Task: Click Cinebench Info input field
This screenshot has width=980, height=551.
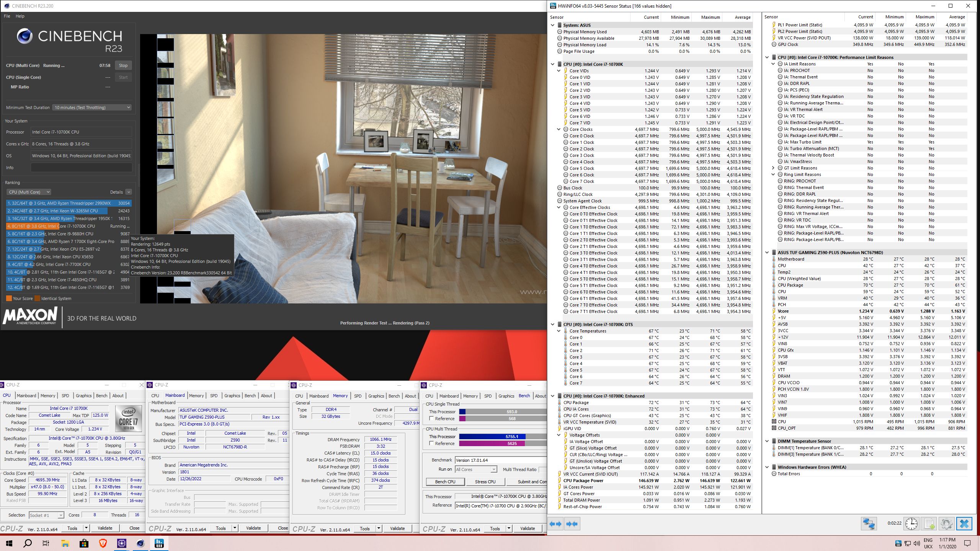Action: [x=82, y=168]
